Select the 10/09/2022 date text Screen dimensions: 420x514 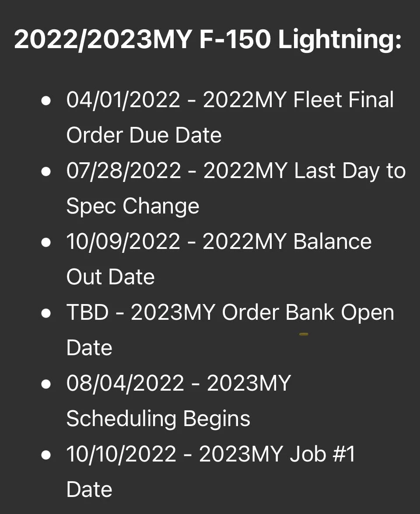point(123,242)
